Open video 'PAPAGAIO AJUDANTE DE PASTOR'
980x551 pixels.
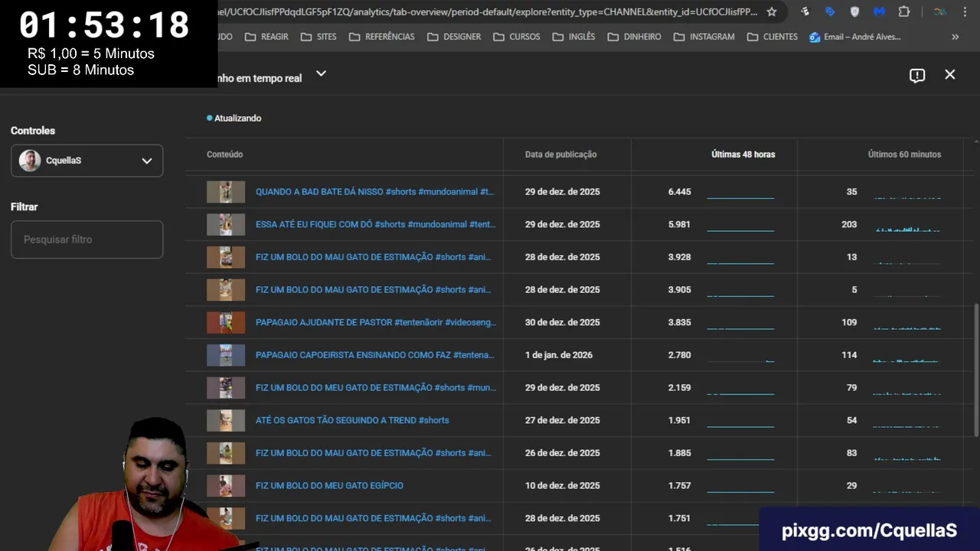375,322
